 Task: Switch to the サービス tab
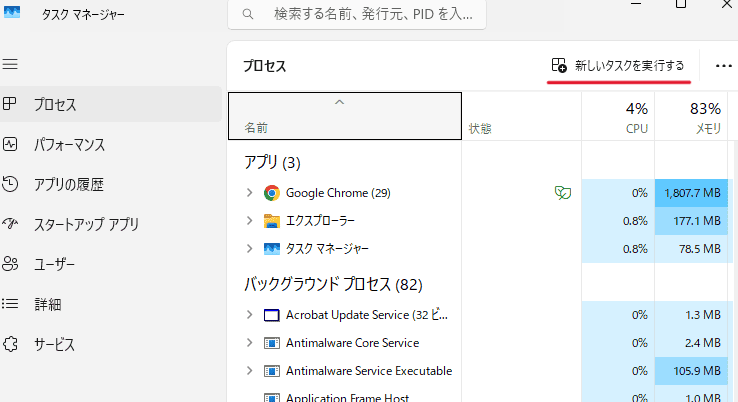[x=111, y=344]
